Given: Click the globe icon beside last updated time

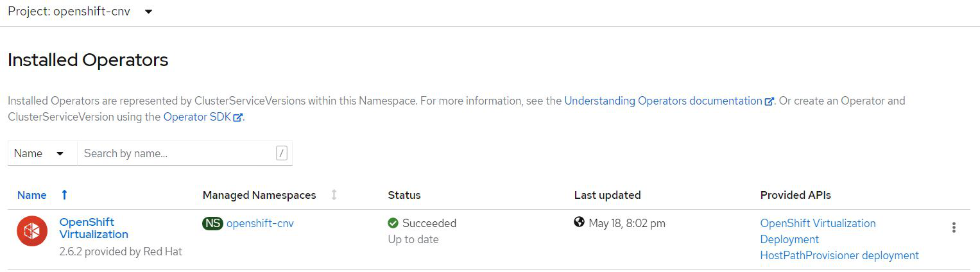Looking at the screenshot, I should click(580, 223).
